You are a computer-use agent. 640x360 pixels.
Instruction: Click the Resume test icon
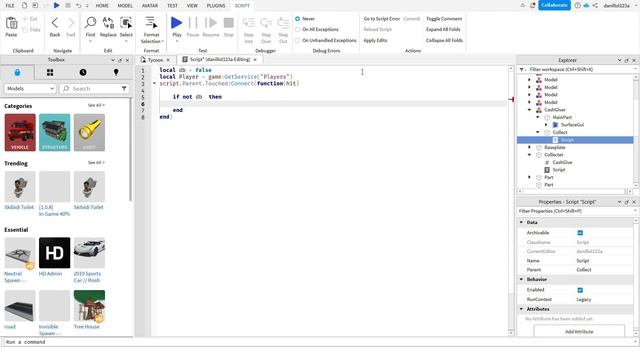tap(211, 23)
